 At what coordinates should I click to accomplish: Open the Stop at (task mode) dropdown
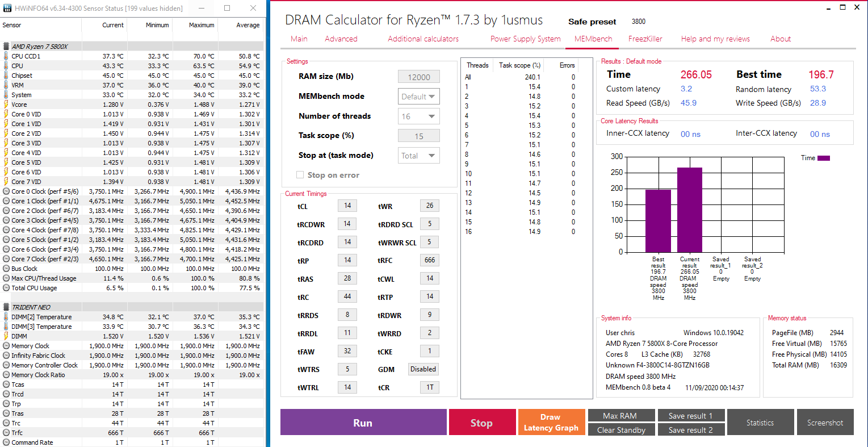pos(419,156)
